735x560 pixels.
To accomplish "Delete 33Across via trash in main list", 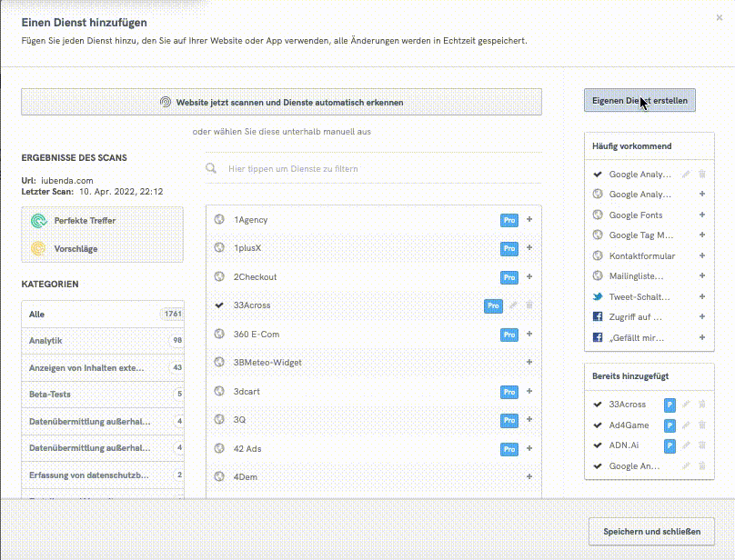I will pos(529,305).
